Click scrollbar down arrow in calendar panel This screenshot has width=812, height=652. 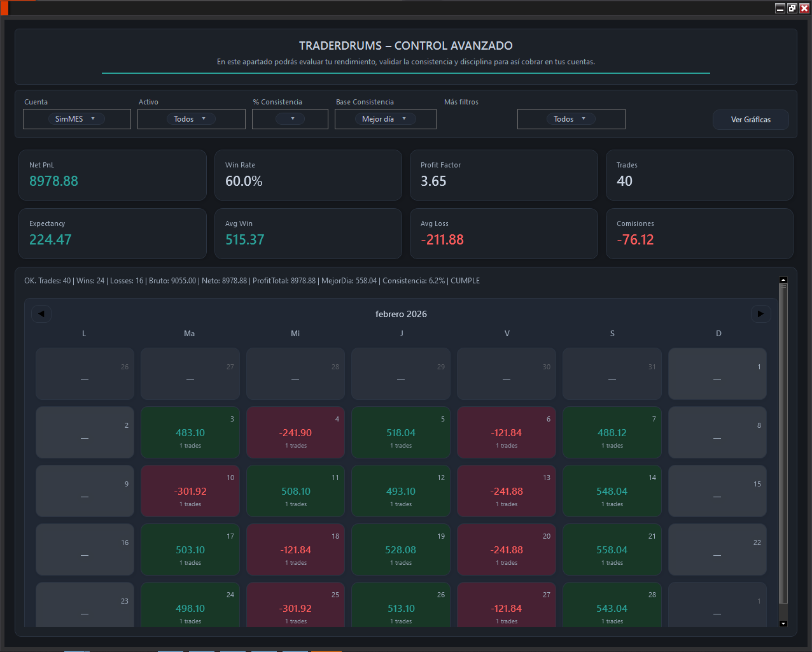pos(783,623)
